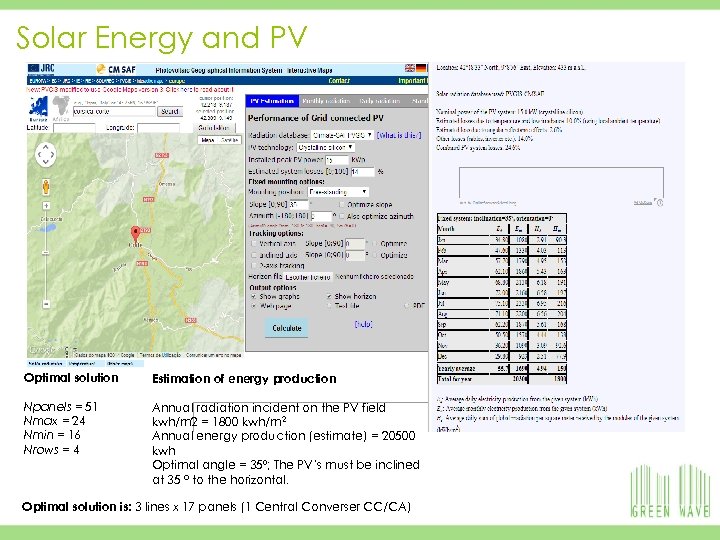Switch language via German flag icon
The height and width of the screenshot is (540, 720).
pyautogui.click(x=421, y=68)
